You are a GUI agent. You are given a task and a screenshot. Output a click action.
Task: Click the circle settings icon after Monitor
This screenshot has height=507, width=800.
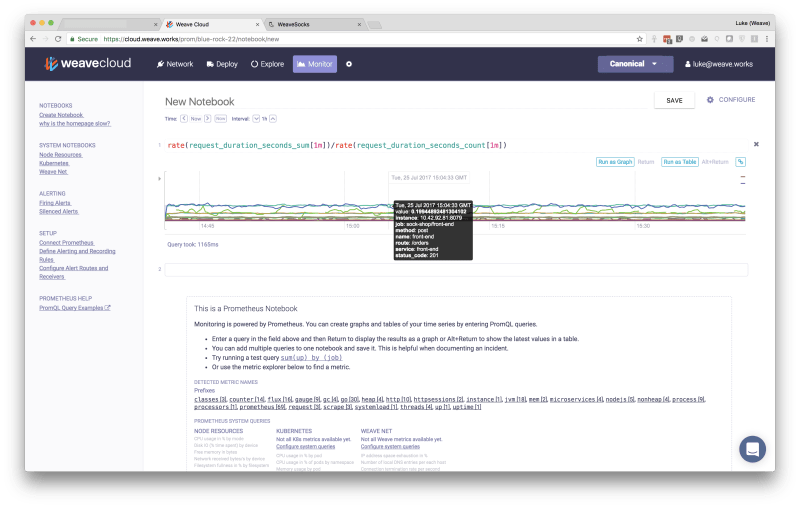click(x=349, y=64)
